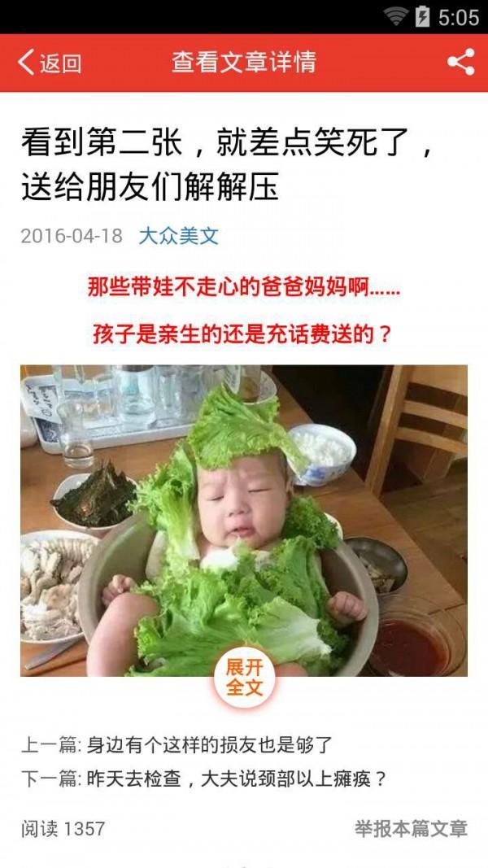488x868 pixels.
Task: Open previous article 身边有个这样的损友也是够了
Action: [210, 745]
